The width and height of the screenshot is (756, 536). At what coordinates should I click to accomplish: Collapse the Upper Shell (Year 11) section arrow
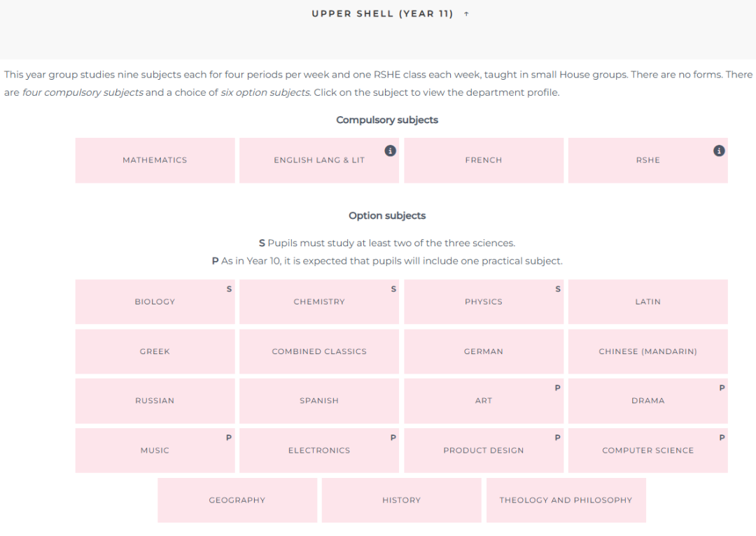click(x=466, y=14)
